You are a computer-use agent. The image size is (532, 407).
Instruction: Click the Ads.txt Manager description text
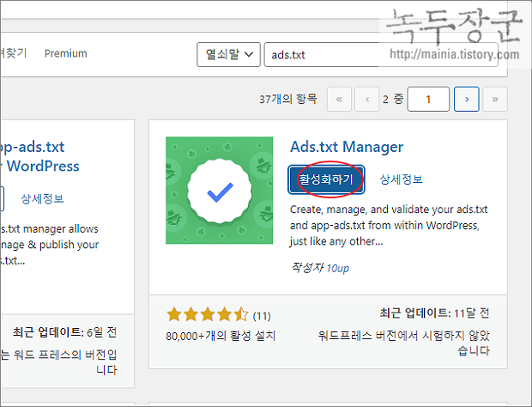[389, 225]
